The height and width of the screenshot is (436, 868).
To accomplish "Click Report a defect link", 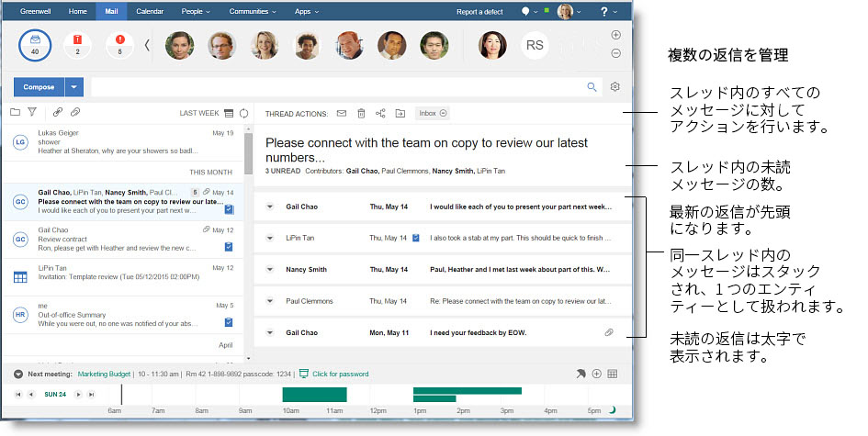I will (x=479, y=12).
